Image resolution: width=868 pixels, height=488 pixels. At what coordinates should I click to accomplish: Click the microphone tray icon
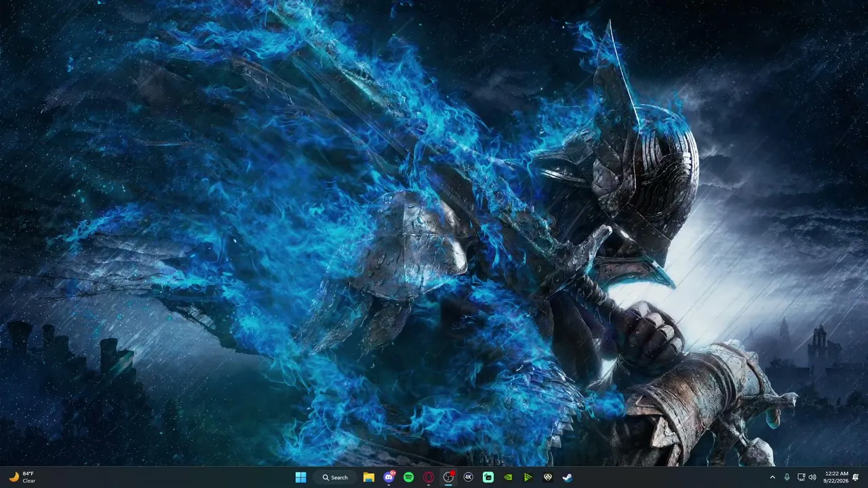coord(787,477)
